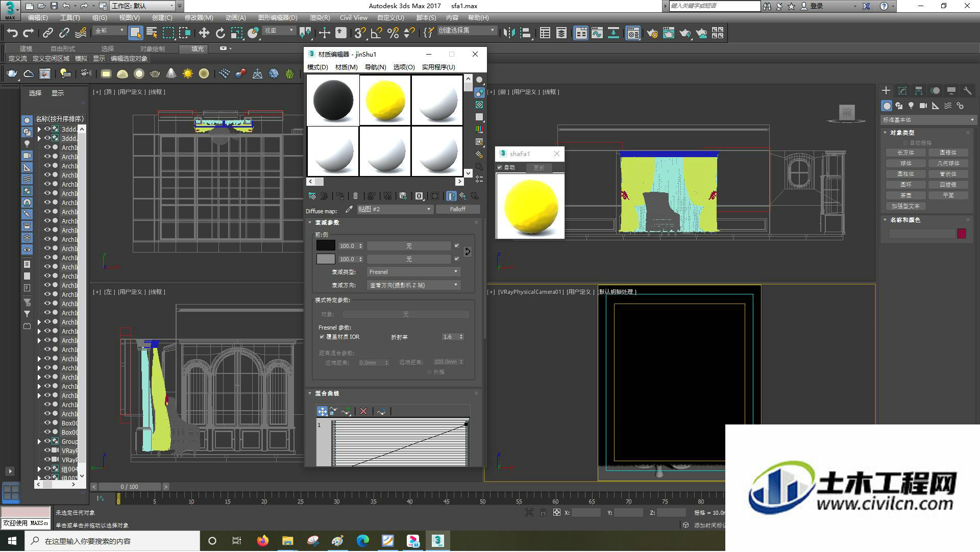Select the black material sample slot
The width and height of the screenshot is (980, 552).
pyautogui.click(x=333, y=100)
